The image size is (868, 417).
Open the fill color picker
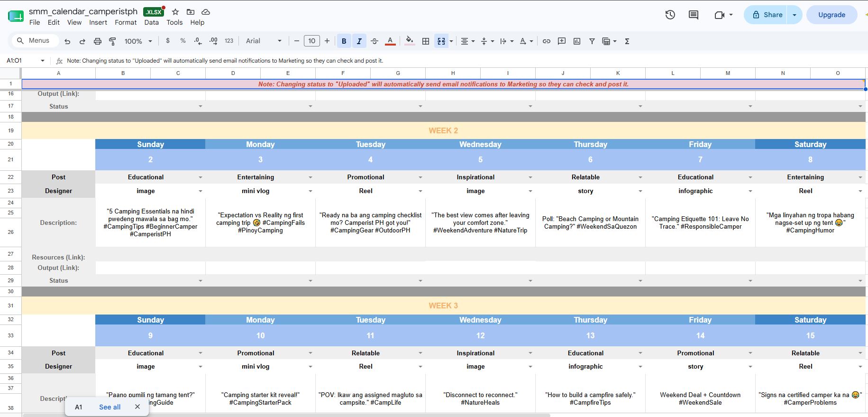click(x=410, y=41)
